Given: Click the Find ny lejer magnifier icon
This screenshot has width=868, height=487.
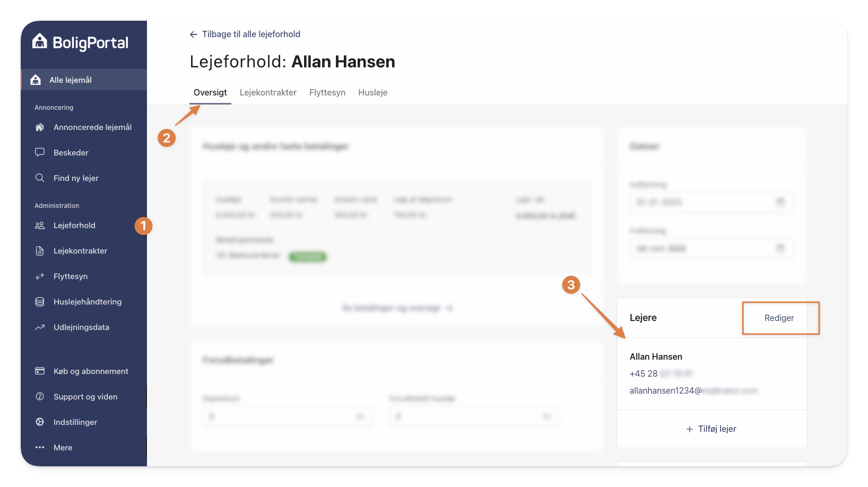Looking at the screenshot, I should pos(40,178).
